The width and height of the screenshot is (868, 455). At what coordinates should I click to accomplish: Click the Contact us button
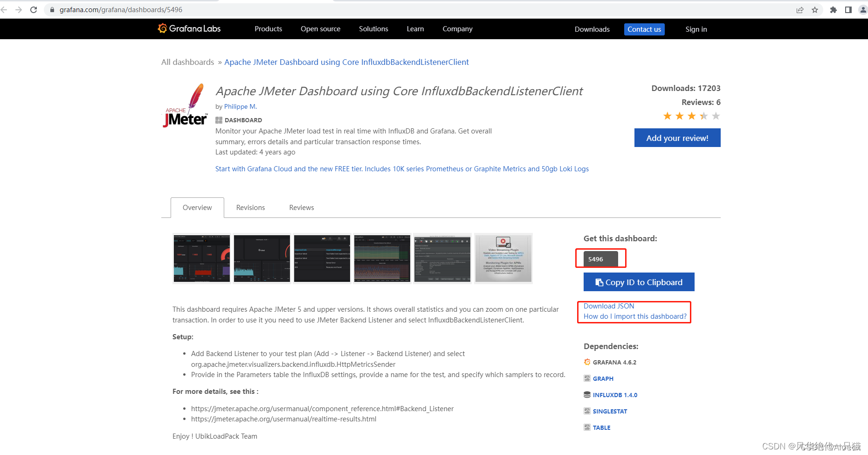click(x=644, y=29)
